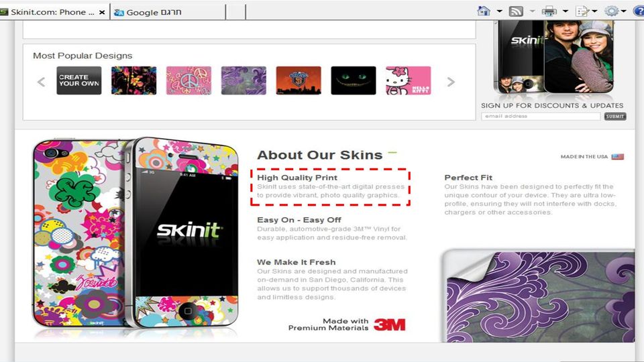
Task: Click the We Make It Fresh heading
Action: coord(296,262)
